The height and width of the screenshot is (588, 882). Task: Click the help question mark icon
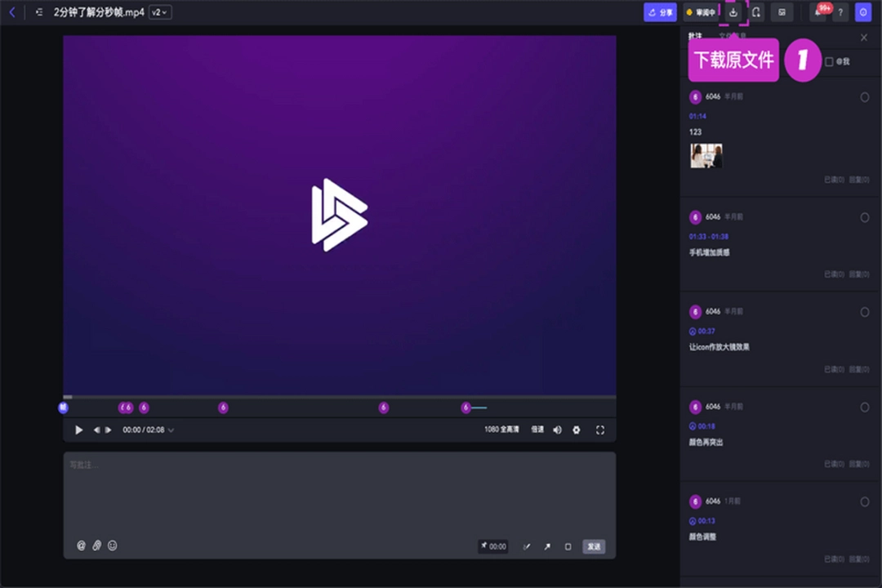pyautogui.click(x=841, y=12)
